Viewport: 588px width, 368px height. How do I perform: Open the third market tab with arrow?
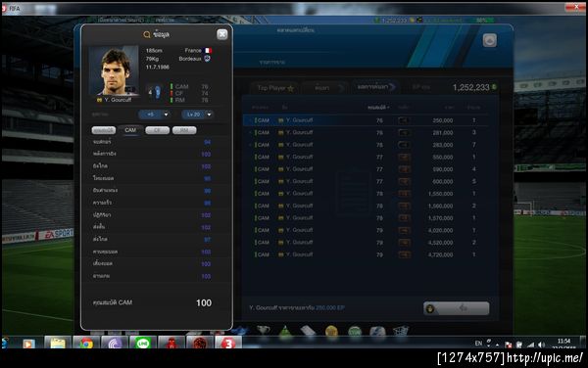tap(375, 87)
